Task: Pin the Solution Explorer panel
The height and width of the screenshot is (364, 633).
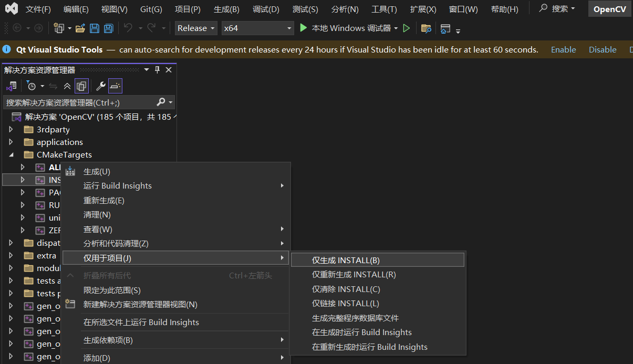Action: [157, 70]
